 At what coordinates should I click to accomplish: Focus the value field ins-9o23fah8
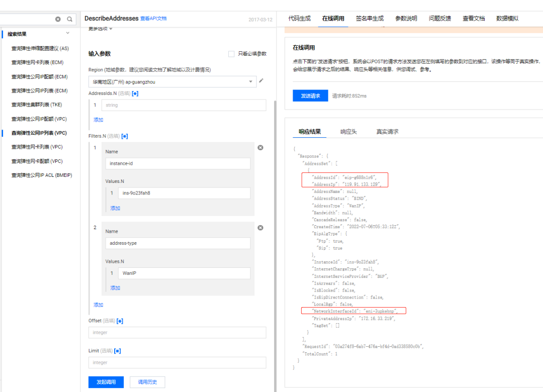coord(184,193)
